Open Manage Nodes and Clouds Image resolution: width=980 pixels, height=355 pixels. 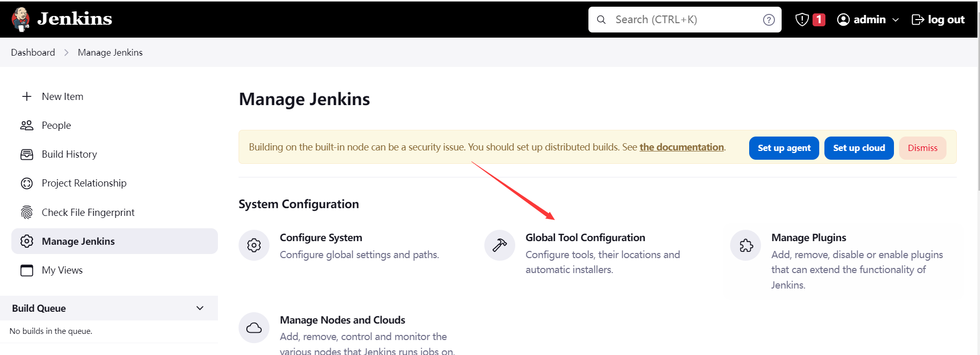343,320
